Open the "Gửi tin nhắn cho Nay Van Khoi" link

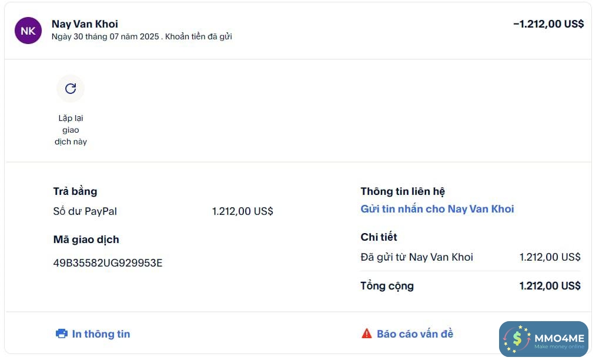coord(437,209)
